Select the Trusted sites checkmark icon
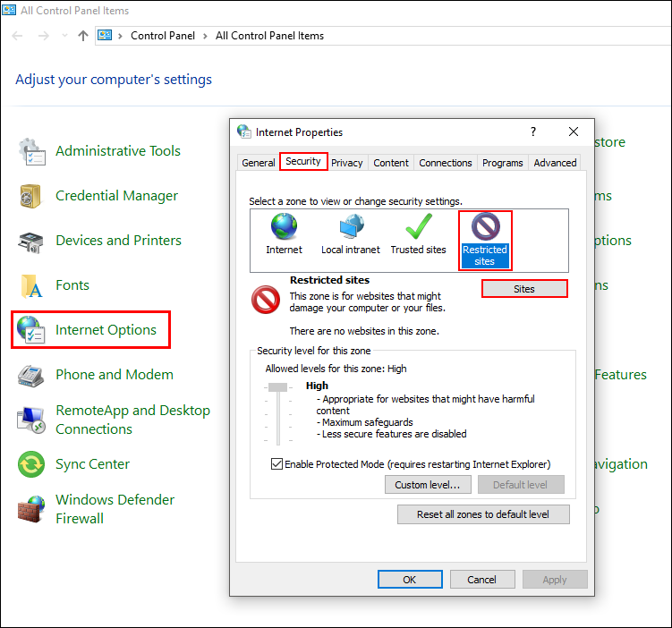The width and height of the screenshot is (672, 628). pos(419,226)
